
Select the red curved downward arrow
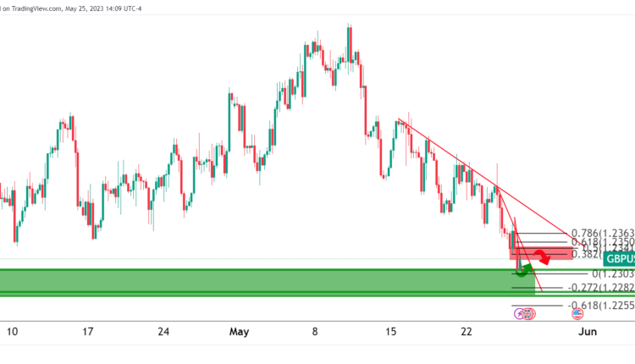pos(543,256)
